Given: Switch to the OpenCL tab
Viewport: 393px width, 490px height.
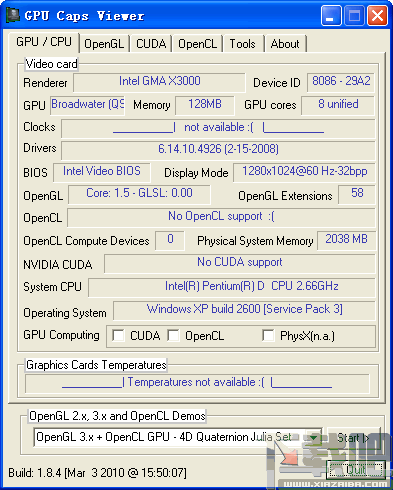Looking at the screenshot, I should [x=197, y=44].
